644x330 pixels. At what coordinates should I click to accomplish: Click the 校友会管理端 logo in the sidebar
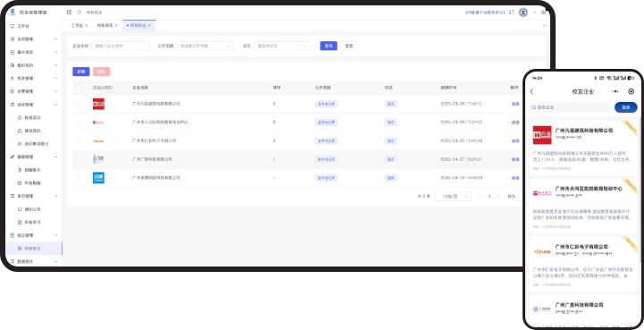coord(13,13)
